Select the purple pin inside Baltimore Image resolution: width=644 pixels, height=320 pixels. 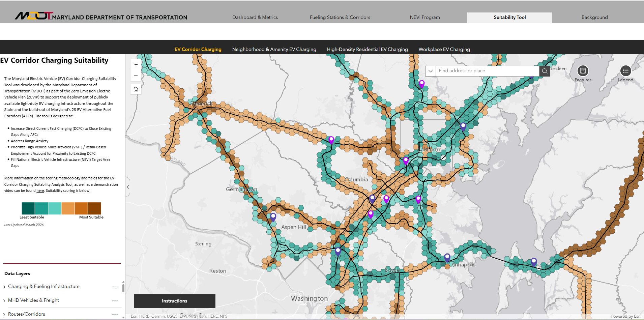pos(406,161)
